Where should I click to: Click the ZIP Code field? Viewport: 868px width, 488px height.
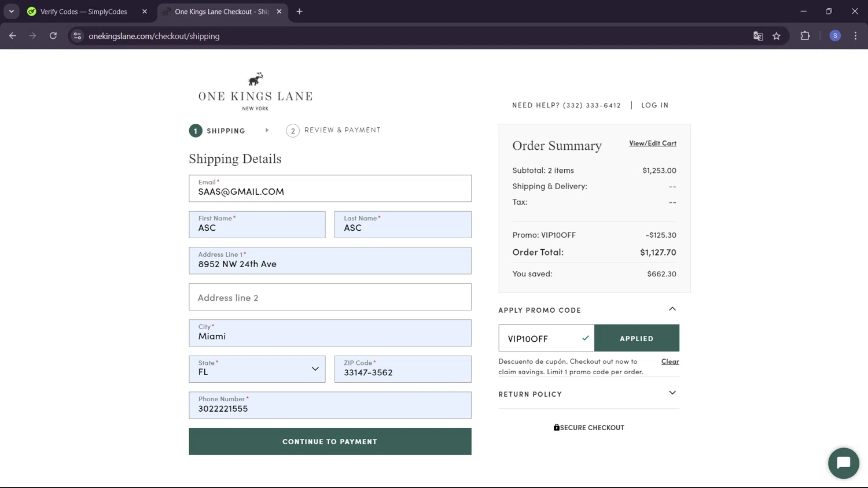click(403, 369)
